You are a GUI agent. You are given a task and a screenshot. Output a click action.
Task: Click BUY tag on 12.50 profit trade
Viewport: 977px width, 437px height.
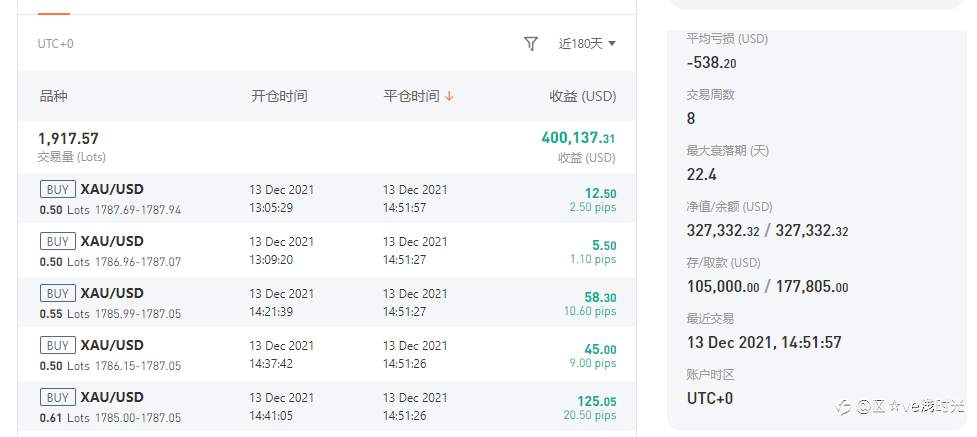58,190
